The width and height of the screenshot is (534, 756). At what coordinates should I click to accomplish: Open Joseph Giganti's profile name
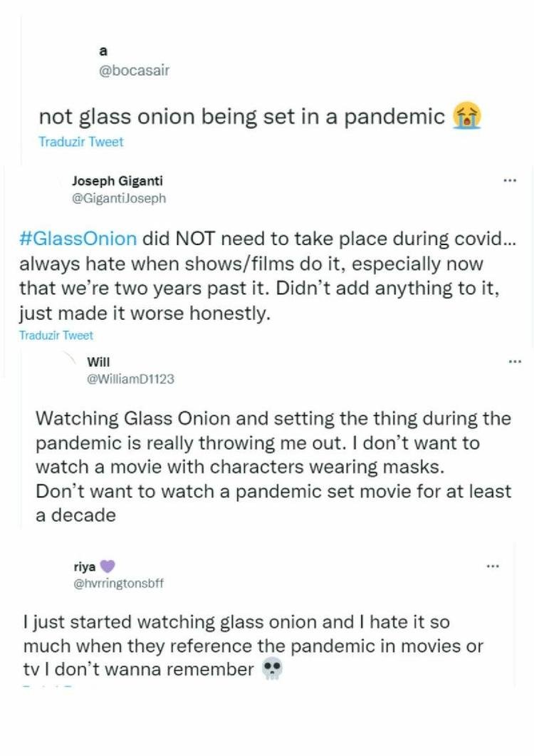[117, 181]
